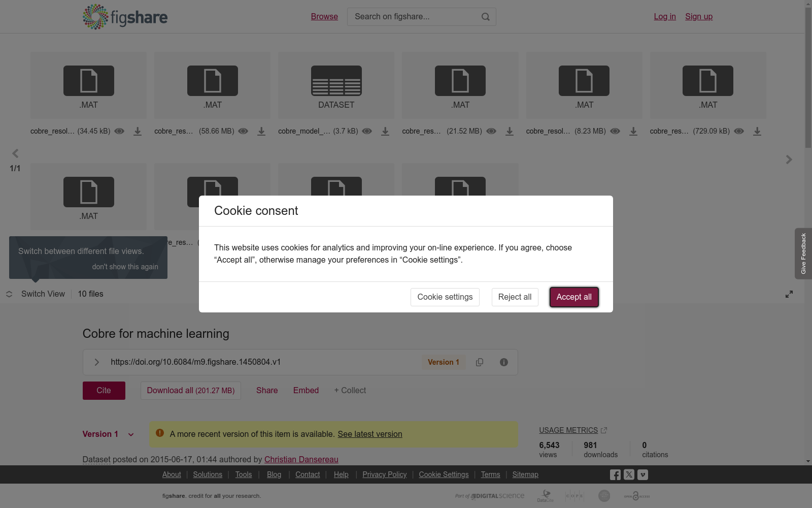Expand the DOI details chevron
The height and width of the screenshot is (508, 812).
[x=96, y=362]
